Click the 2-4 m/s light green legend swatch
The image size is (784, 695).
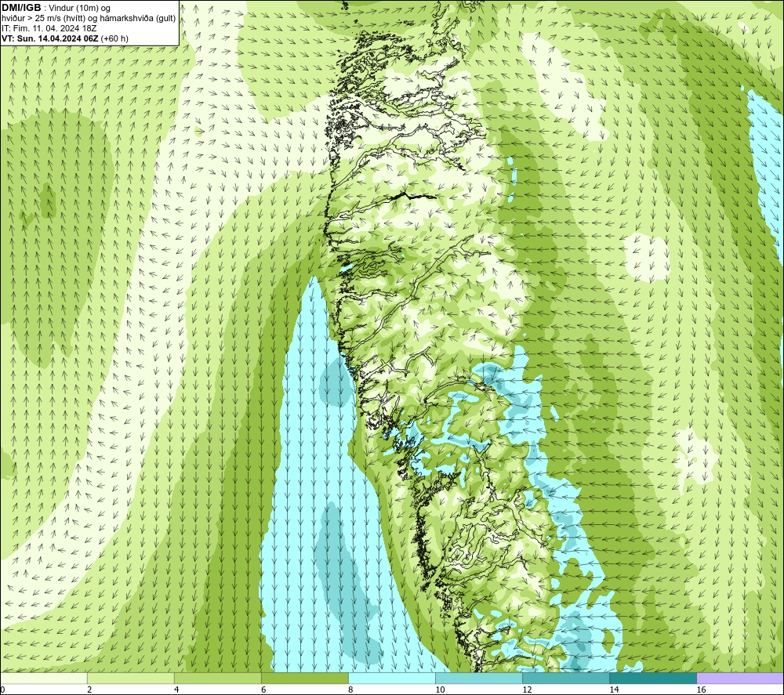[130, 679]
